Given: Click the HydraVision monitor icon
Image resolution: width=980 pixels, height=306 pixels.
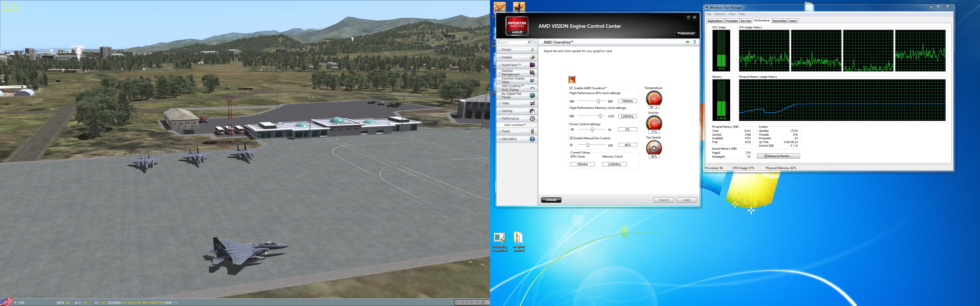Looking at the screenshot, I should [532, 65].
